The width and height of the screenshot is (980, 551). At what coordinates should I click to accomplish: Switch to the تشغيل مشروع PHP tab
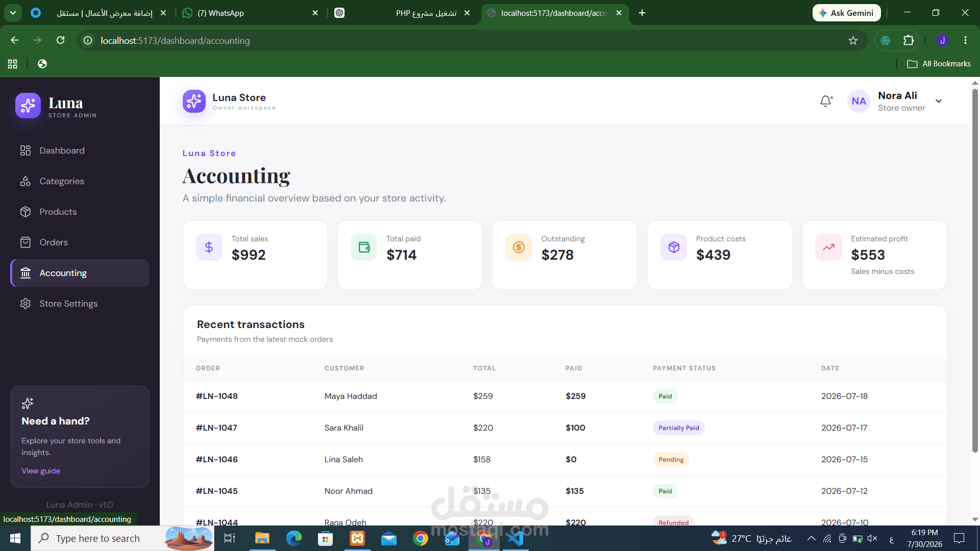[403, 13]
